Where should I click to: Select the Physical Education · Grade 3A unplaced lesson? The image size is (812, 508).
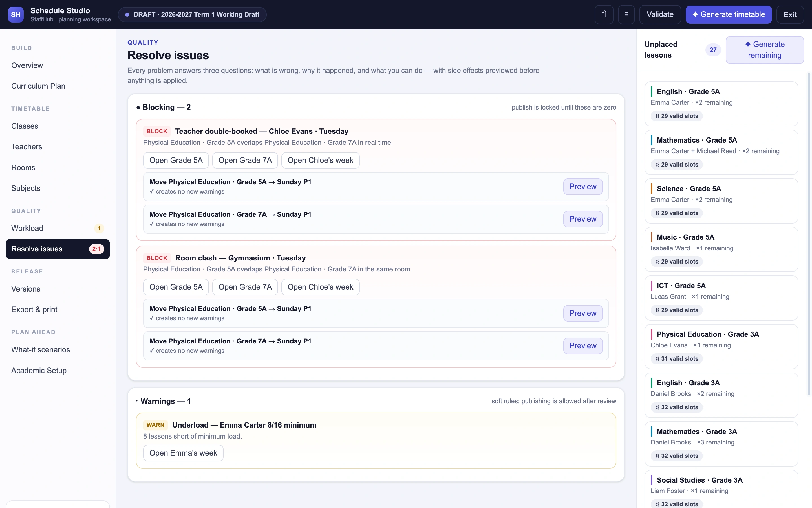721,346
